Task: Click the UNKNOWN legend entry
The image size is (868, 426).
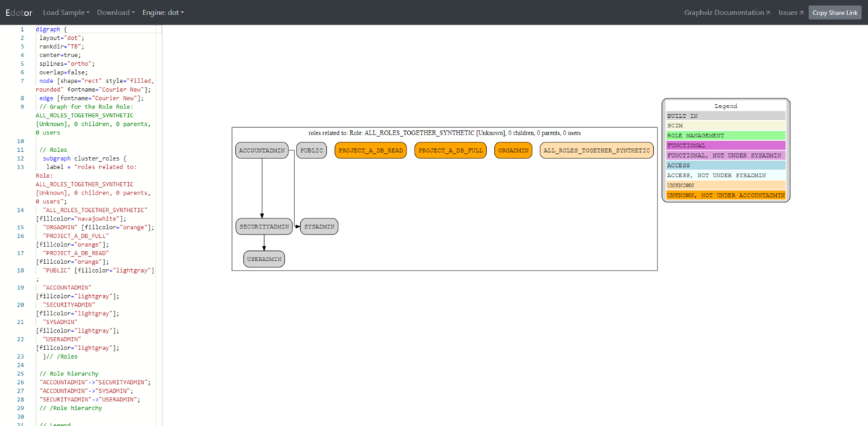Action: coord(726,185)
